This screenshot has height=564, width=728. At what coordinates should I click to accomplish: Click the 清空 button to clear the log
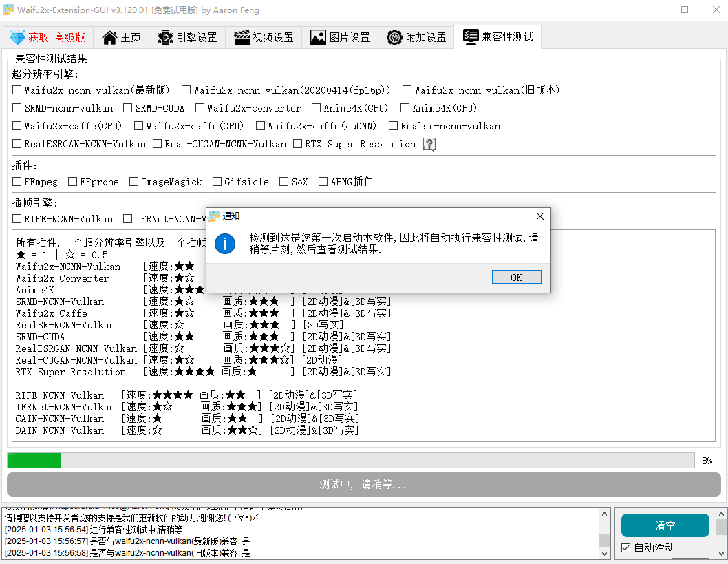tap(665, 525)
